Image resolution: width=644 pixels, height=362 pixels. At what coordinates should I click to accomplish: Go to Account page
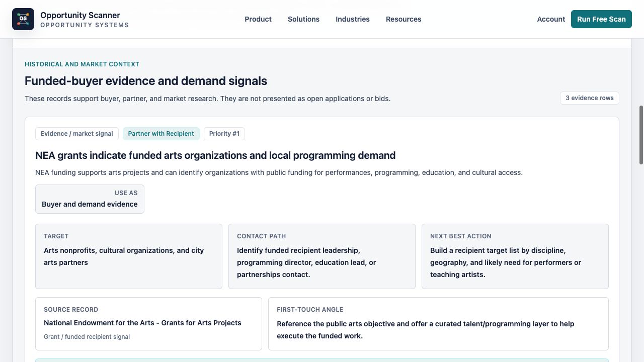pos(551,19)
